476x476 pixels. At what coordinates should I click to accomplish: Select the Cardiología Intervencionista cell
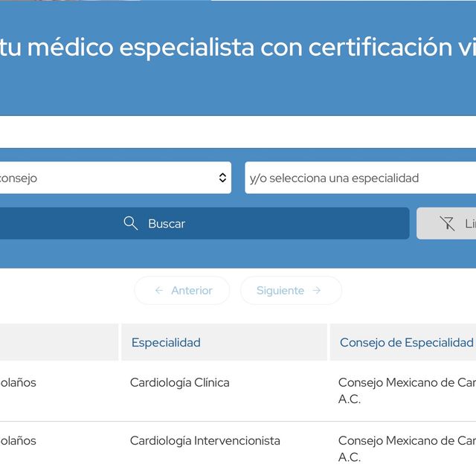205,441
